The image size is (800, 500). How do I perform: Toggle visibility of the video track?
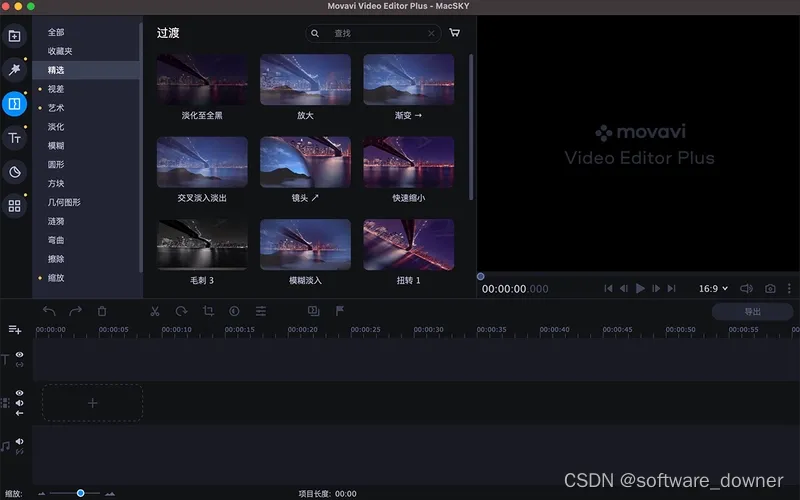[19, 393]
